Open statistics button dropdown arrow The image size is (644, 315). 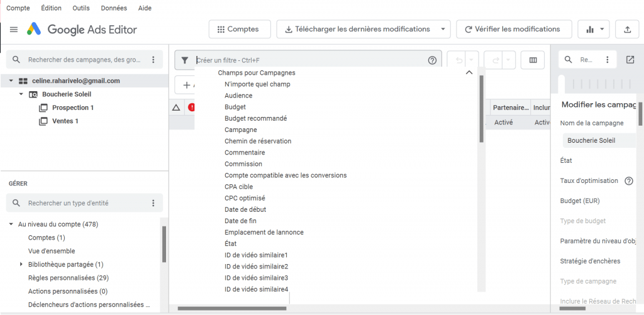click(602, 29)
